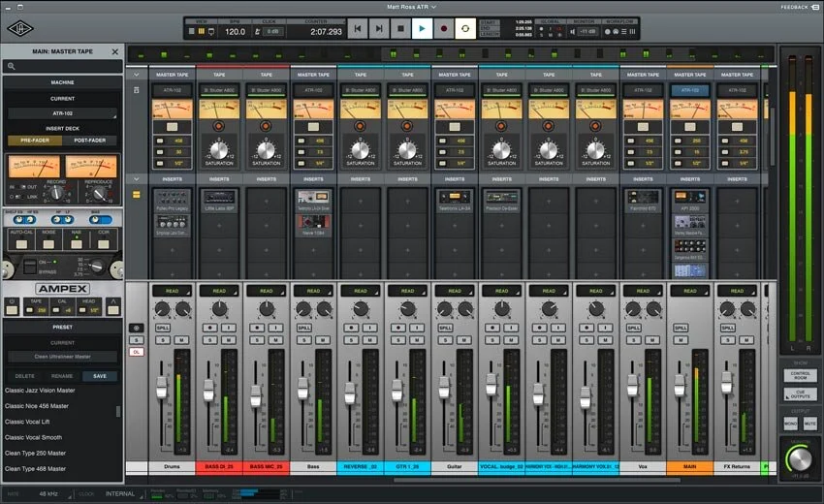The image size is (824, 504).
Task: Click the global solo S button left of Drums
Action: pos(136,340)
